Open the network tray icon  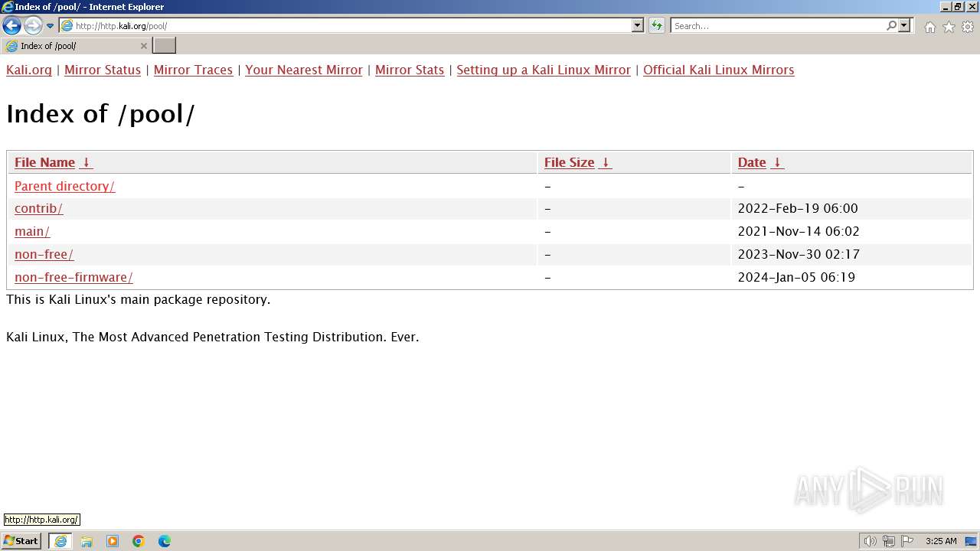pos(889,541)
